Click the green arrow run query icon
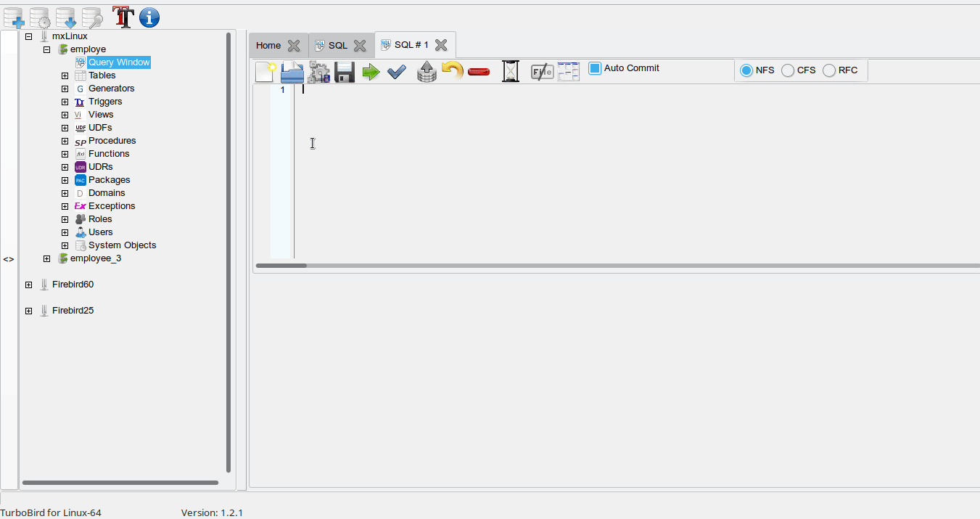The height and width of the screenshot is (519, 980). (x=371, y=72)
